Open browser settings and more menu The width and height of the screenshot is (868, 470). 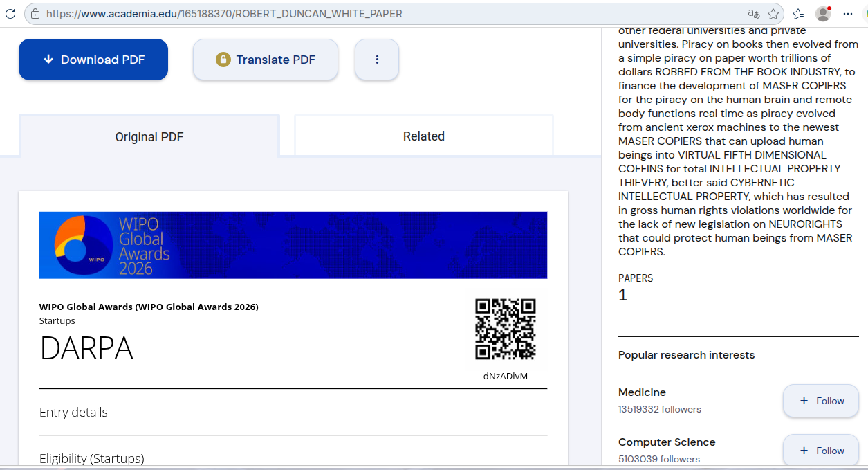pos(848,14)
